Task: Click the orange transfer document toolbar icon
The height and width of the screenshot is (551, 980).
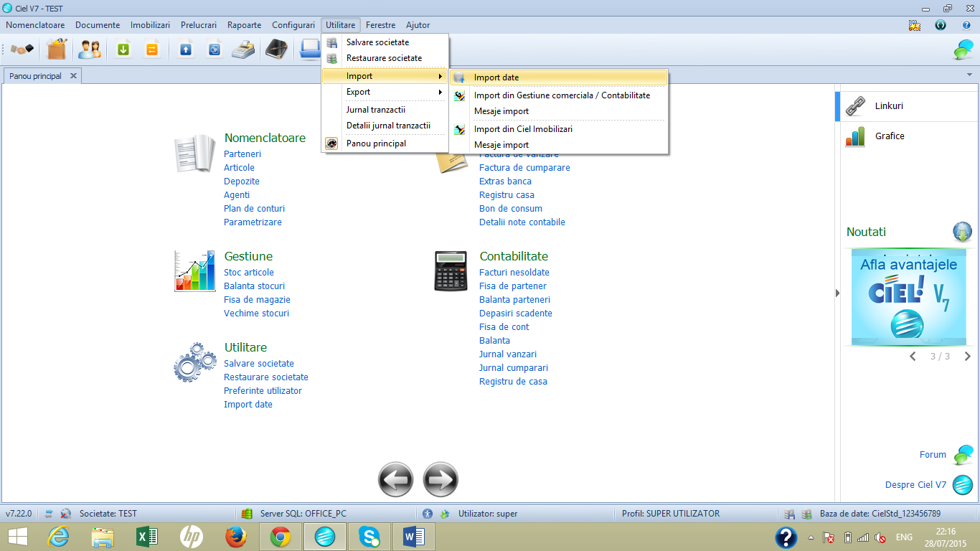Action: (x=151, y=50)
